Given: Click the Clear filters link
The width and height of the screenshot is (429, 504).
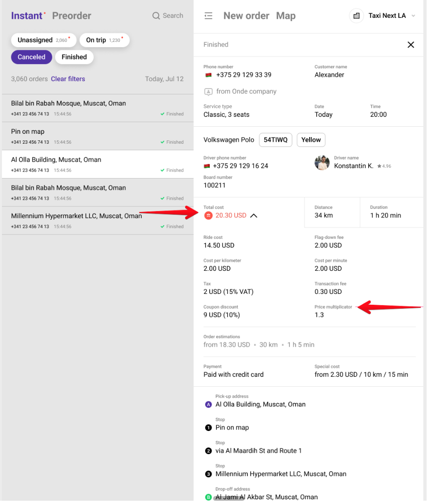Looking at the screenshot, I should point(68,79).
